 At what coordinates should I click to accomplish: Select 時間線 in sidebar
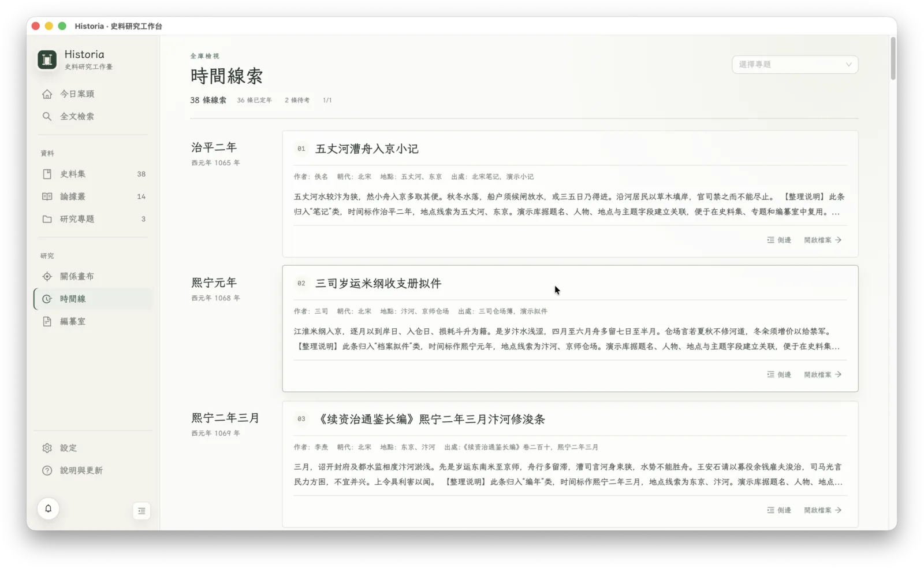tap(92, 299)
